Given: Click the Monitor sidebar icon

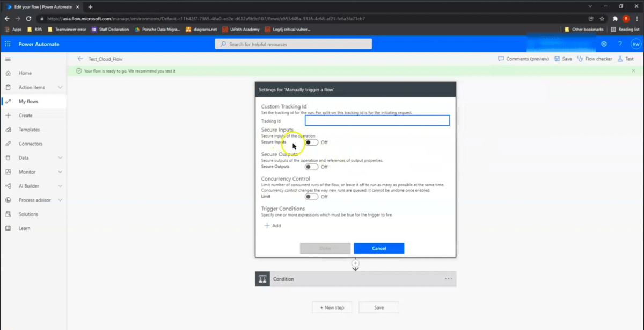Looking at the screenshot, I should (8, 172).
